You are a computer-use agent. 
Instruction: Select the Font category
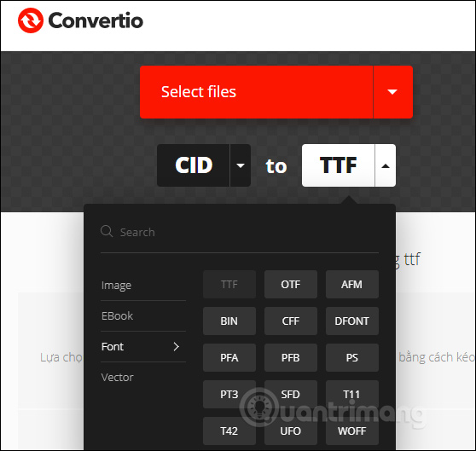pos(143,346)
